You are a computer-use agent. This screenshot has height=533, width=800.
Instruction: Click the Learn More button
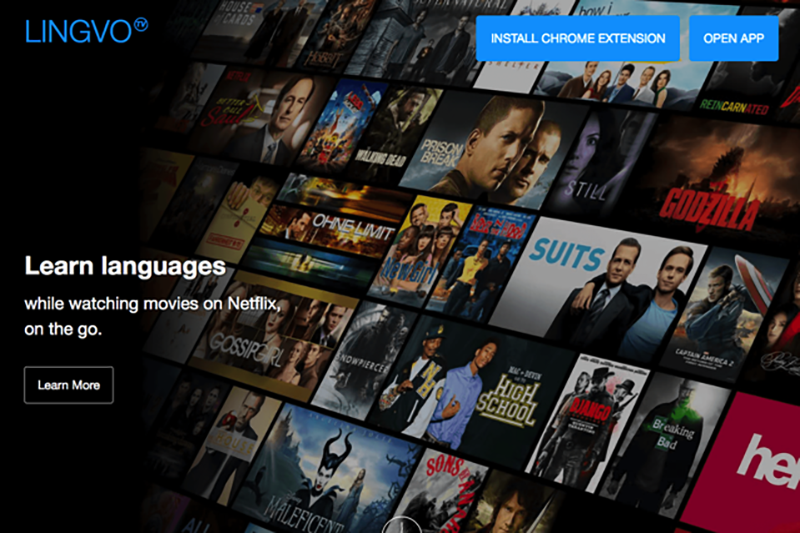pos(69,385)
